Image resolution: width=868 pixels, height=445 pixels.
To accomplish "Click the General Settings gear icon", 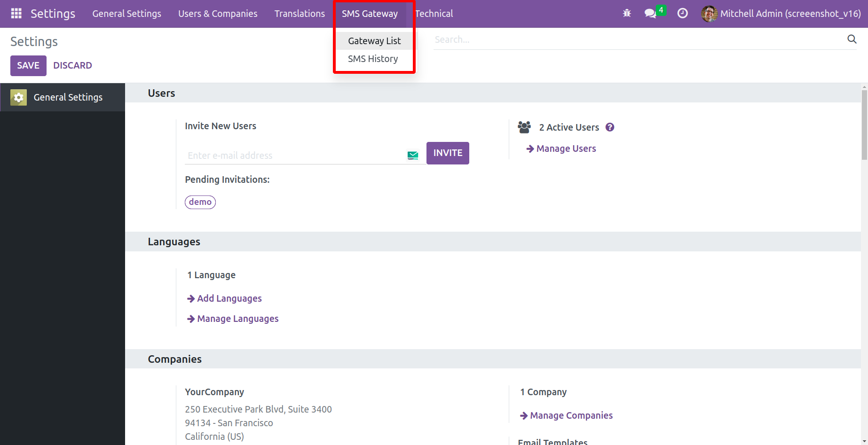I will pos(19,97).
